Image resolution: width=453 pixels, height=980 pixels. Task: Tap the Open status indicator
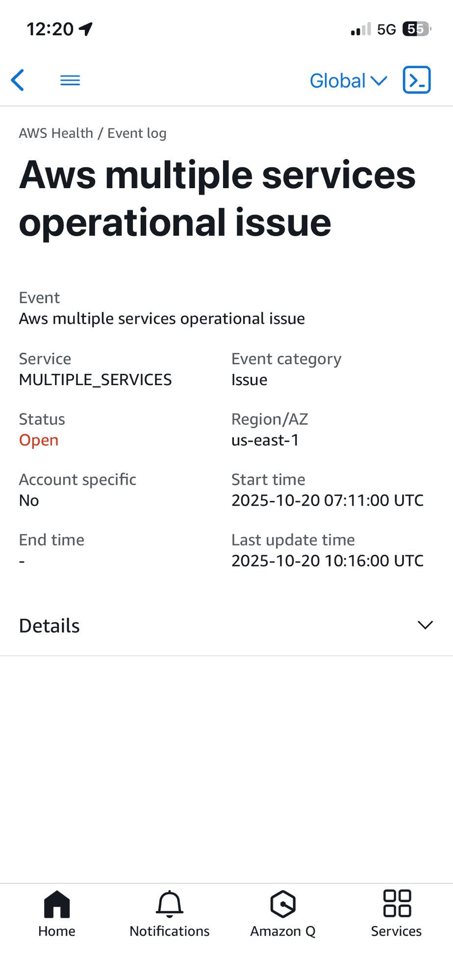[38, 440]
